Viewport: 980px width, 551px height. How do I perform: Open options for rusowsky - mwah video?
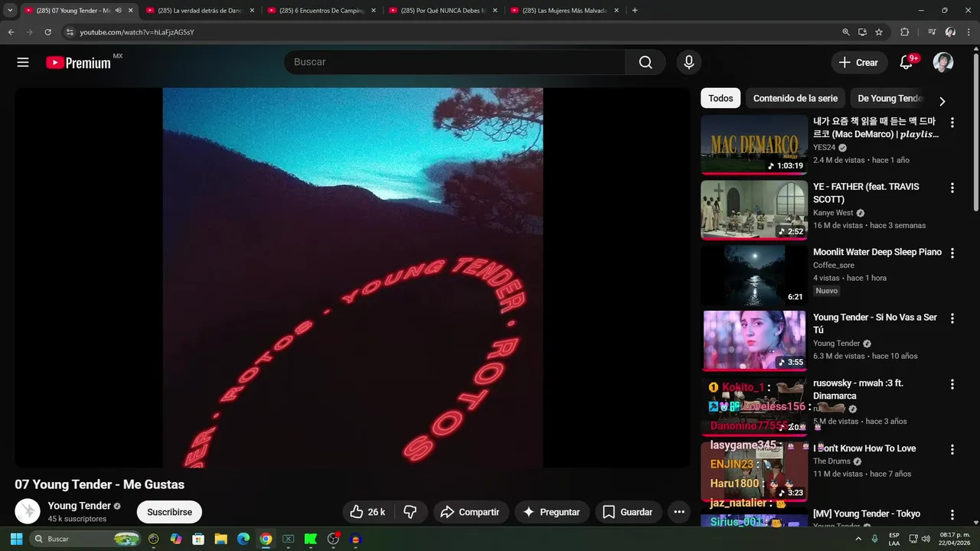(x=952, y=384)
